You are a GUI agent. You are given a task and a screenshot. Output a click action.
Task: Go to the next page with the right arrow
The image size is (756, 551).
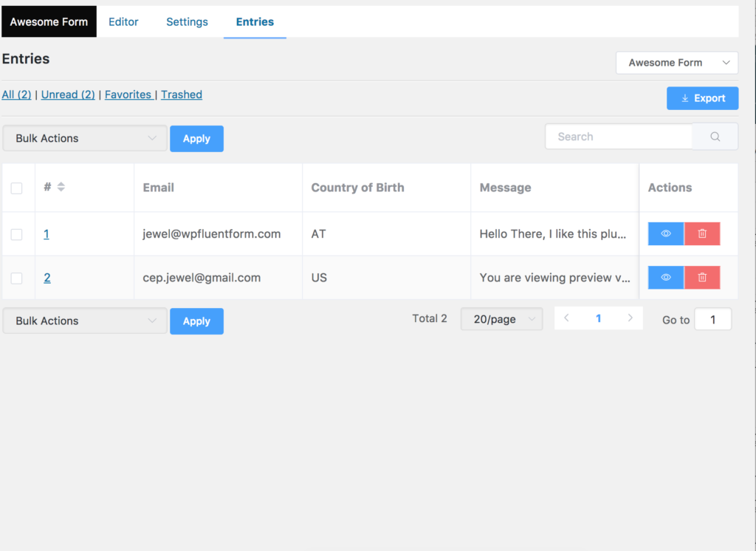pyautogui.click(x=630, y=317)
